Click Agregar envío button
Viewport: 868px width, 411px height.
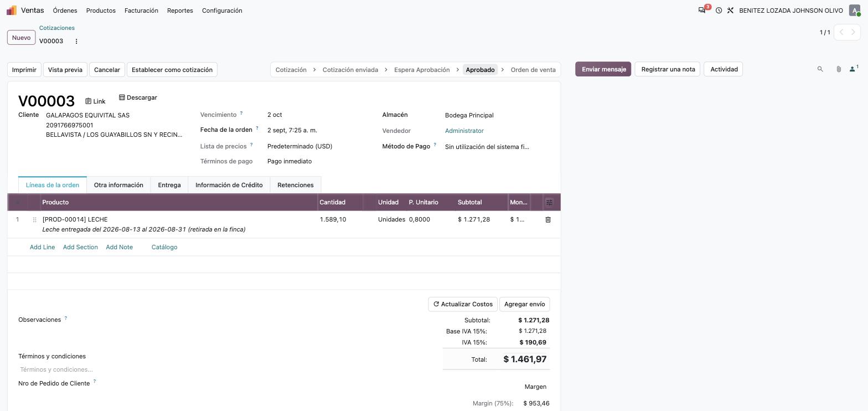[525, 304]
